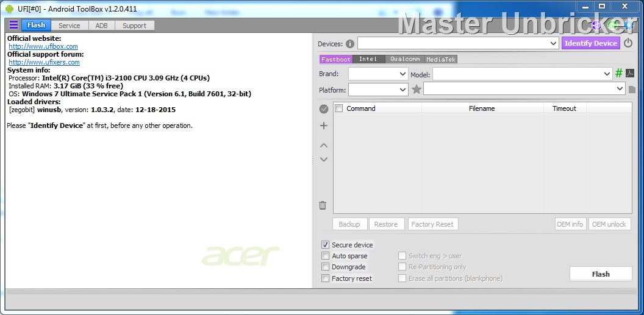This screenshot has height=315, width=644.
Task: Switch to the Flash tab
Action: 36,25
